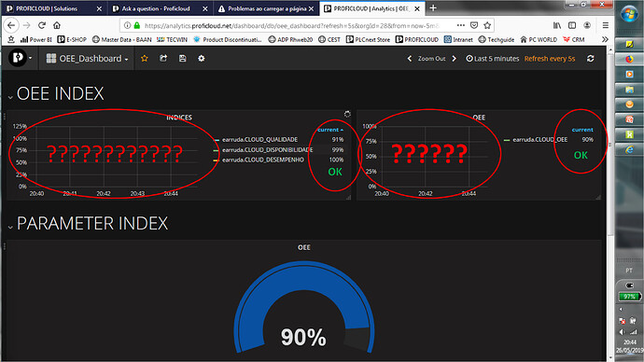644x362 pixels.
Task: Collapse the PARAMETER INDEX row
Action: point(10,227)
